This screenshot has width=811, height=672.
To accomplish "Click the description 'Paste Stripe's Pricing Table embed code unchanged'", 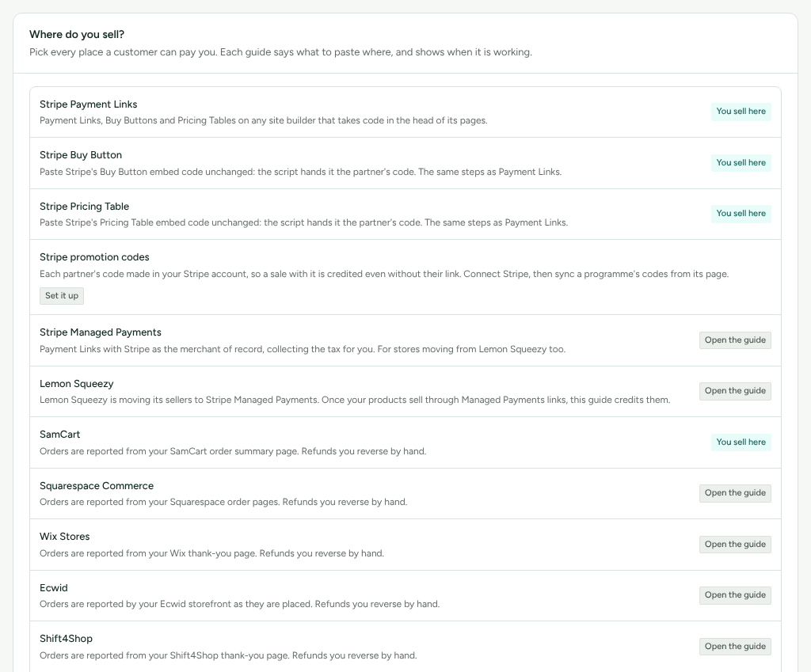I will click(304, 222).
